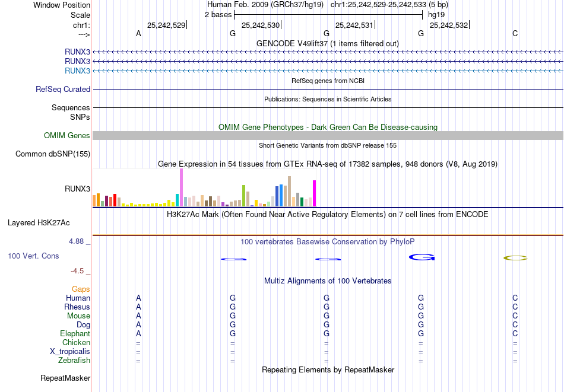This screenshot has width=564, height=392.
Task: Click the '2 bases' scale bar
Action: coord(328,15)
